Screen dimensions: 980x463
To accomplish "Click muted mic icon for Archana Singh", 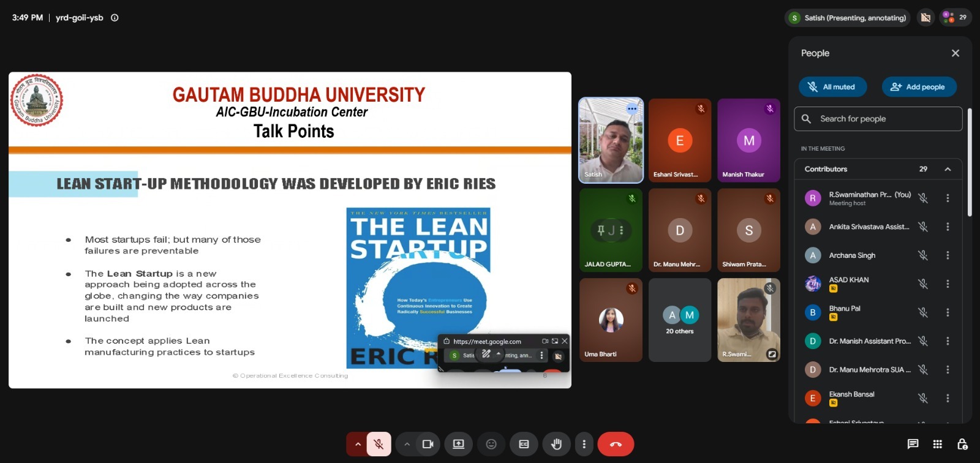I will click(x=923, y=255).
